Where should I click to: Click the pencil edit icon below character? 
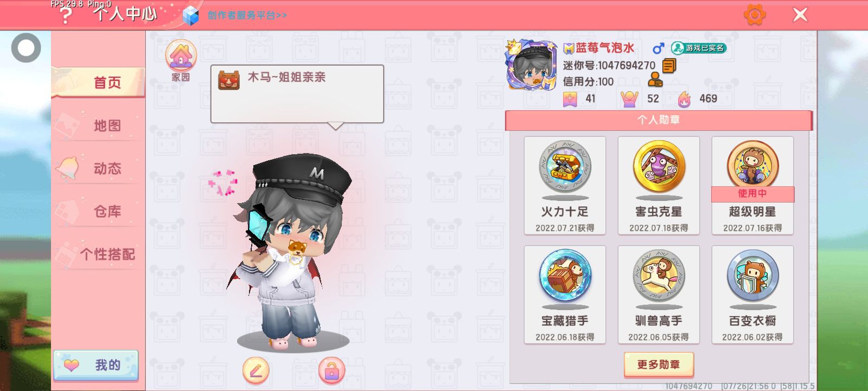(256, 371)
